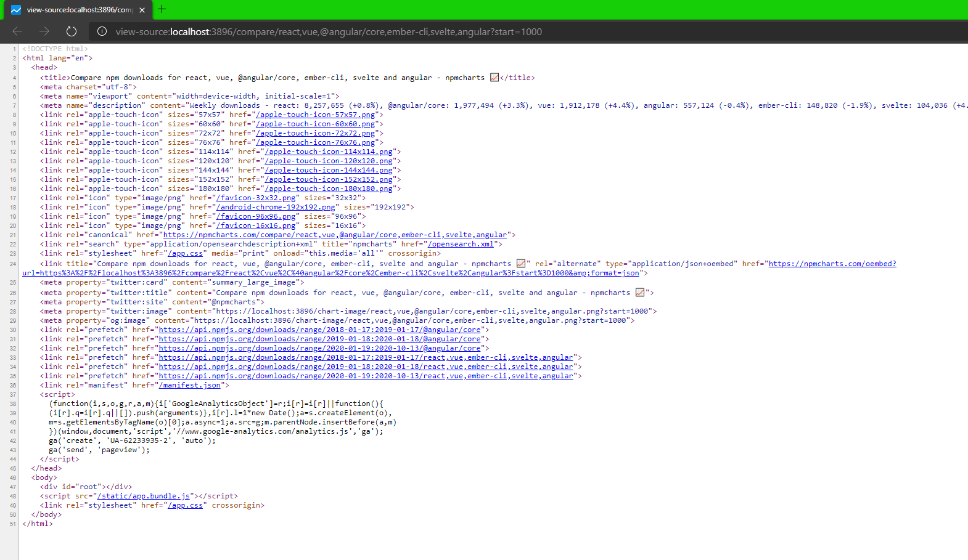Follow the canonical npmcharts.com compare link

pyautogui.click(x=335, y=235)
